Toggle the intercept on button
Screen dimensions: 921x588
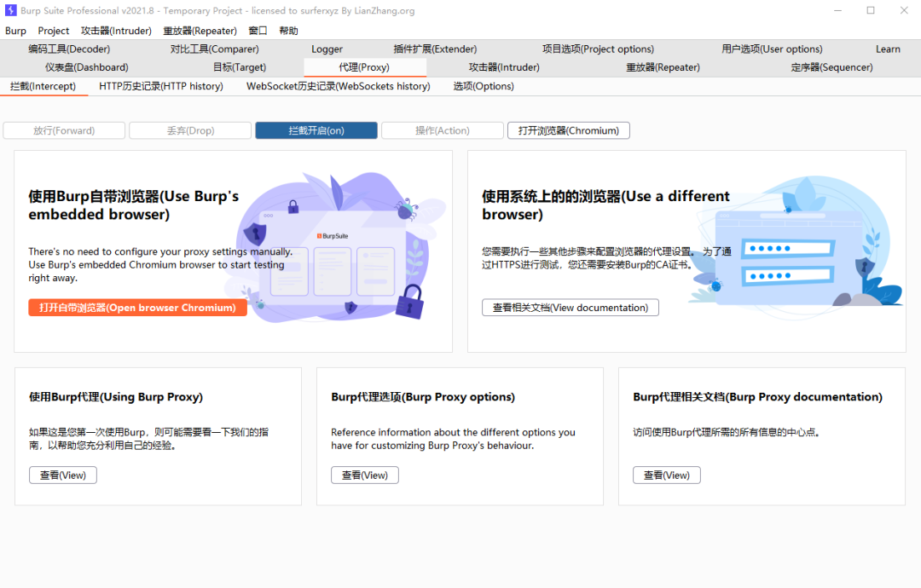[x=316, y=130]
